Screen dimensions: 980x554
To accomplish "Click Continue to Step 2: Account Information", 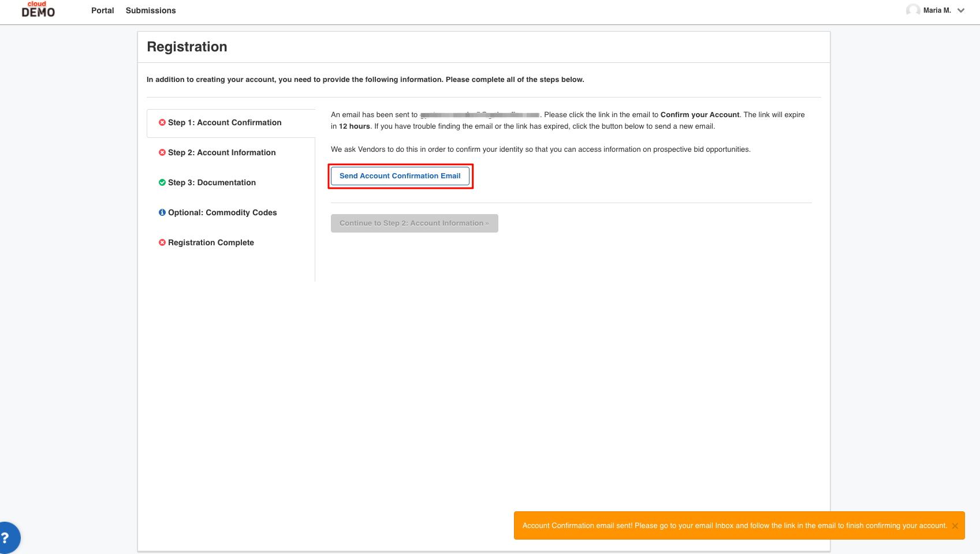I will pos(415,223).
